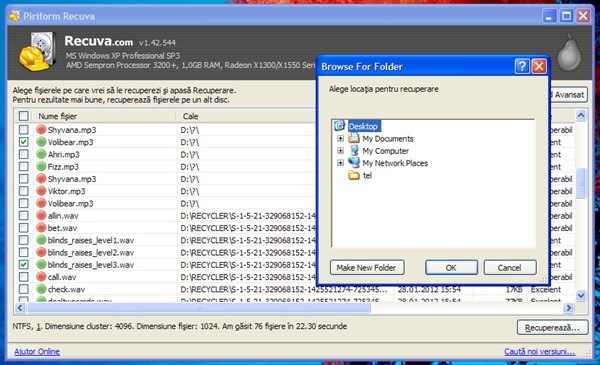Click green status dot for Fizz.mp3
Screen dimensions: 600x365
tap(41, 166)
